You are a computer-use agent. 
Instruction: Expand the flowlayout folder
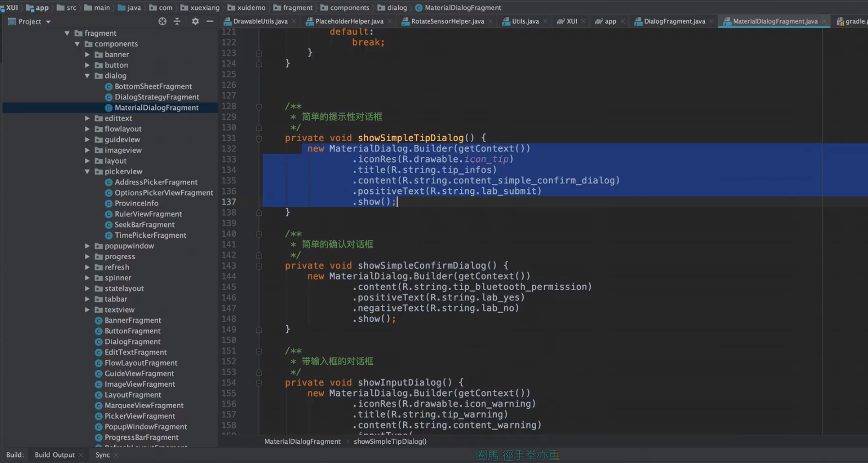coord(87,129)
